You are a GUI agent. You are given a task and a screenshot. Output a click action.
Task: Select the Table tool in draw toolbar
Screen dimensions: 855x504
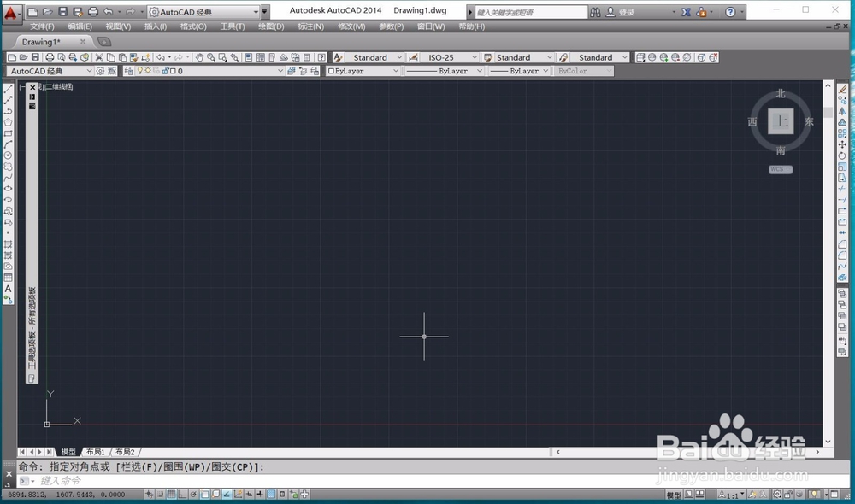[x=9, y=278]
